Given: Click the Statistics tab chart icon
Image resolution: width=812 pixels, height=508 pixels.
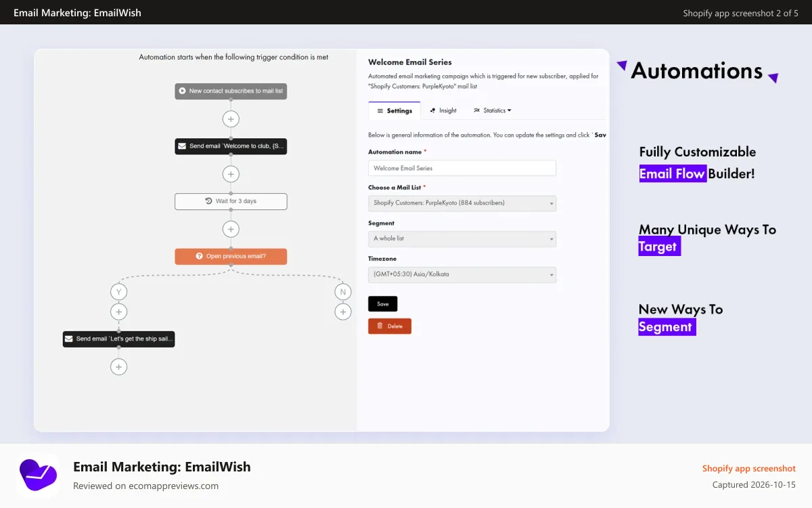Looking at the screenshot, I should pos(476,110).
